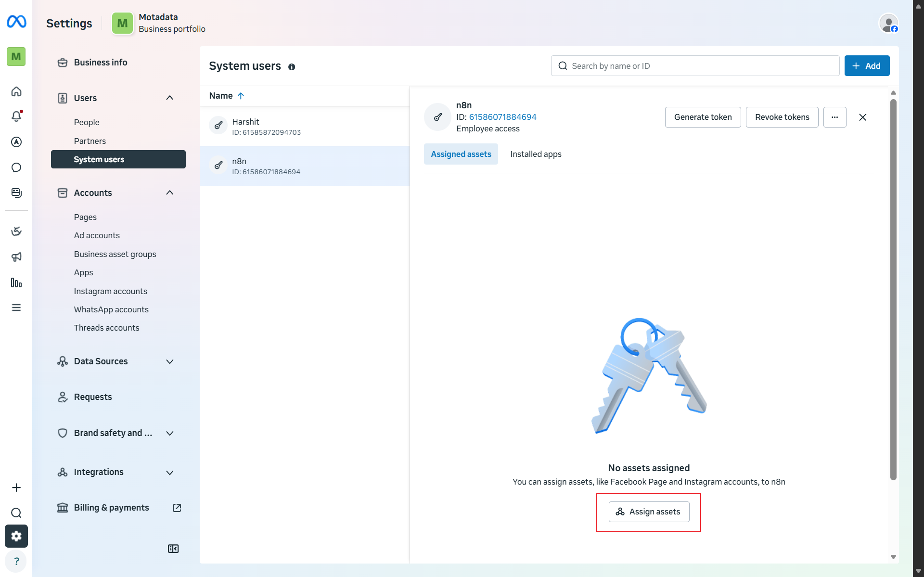Open the hamburger all tools menu
924x577 pixels.
(16, 308)
